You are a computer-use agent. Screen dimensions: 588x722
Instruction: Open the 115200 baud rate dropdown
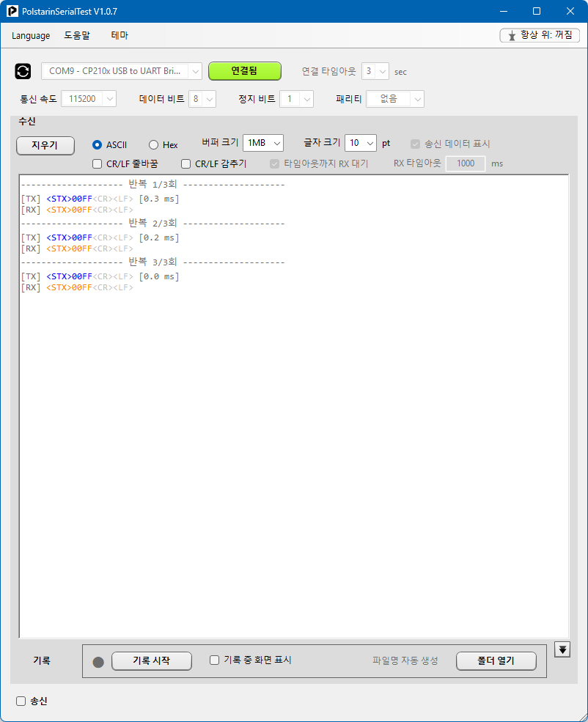tap(89, 99)
